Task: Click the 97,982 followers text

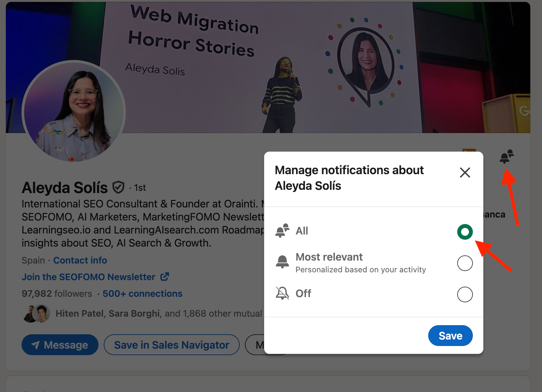Action: click(57, 294)
